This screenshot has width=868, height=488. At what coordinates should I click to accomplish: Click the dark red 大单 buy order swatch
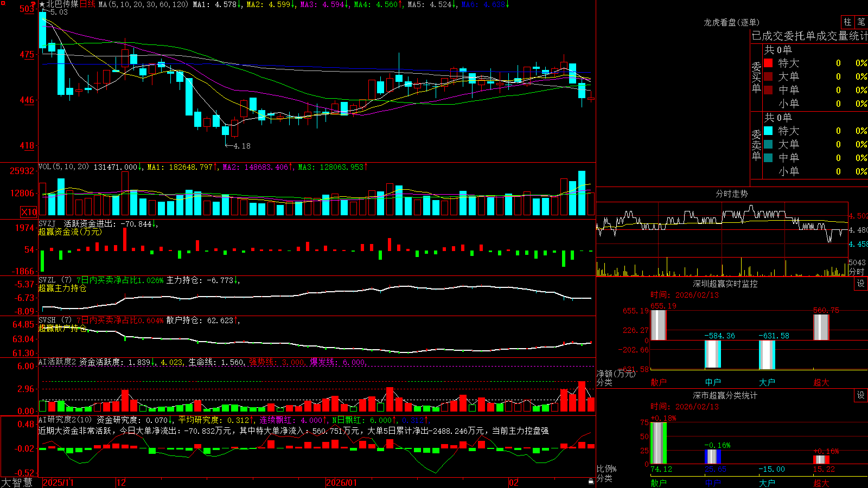(768, 76)
